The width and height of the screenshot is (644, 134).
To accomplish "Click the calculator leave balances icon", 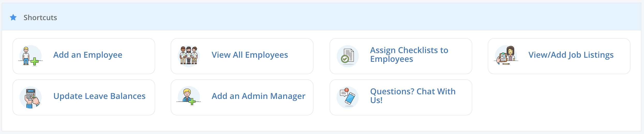I will coord(31,97).
